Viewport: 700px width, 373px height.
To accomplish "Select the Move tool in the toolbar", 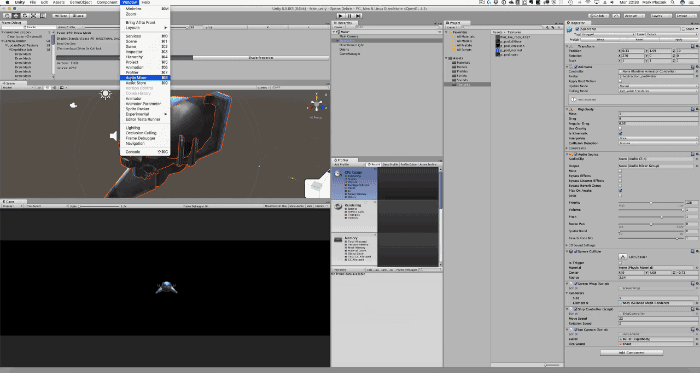I will click(x=16, y=16).
